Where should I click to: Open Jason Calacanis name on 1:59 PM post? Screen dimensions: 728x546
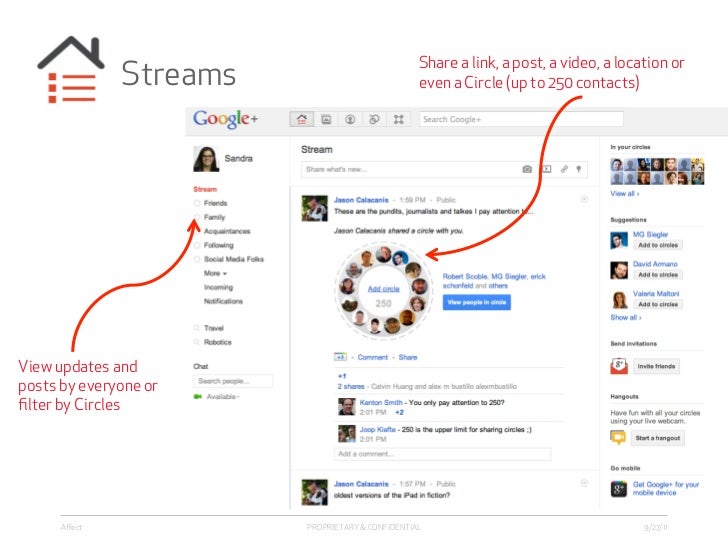[x=361, y=200]
